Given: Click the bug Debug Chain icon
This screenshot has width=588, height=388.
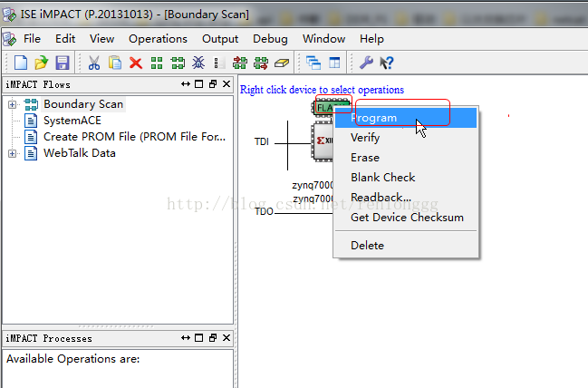Looking at the screenshot, I should (x=198, y=63).
